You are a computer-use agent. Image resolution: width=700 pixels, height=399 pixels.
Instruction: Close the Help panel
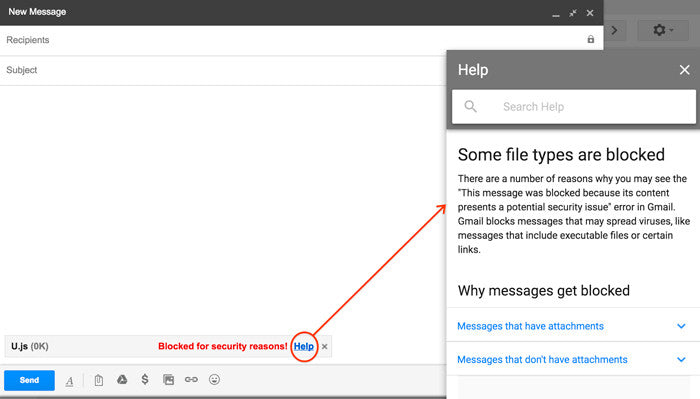pyautogui.click(x=684, y=70)
